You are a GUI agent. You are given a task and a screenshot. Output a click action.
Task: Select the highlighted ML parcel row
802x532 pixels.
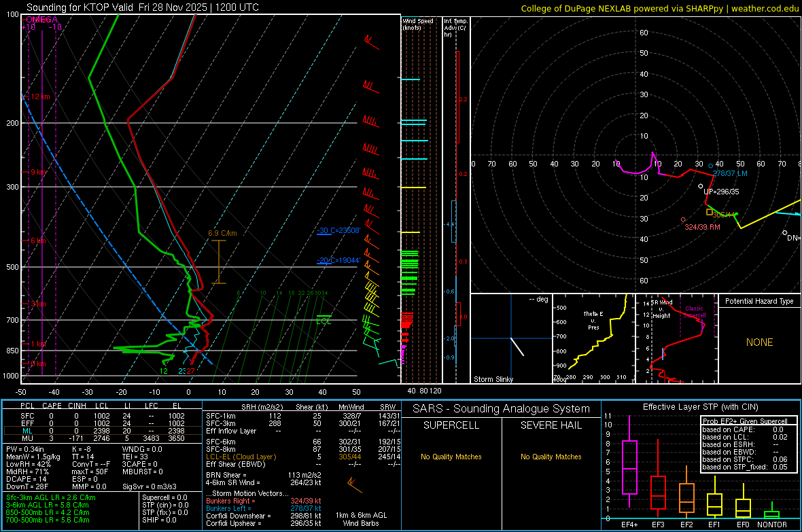pos(103,431)
